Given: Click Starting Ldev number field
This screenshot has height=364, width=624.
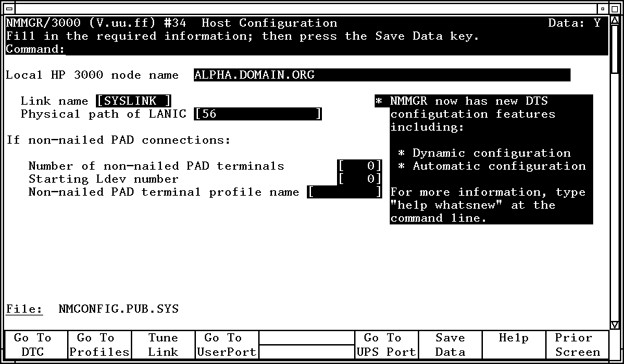Looking at the screenshot, I should (360, 179).
